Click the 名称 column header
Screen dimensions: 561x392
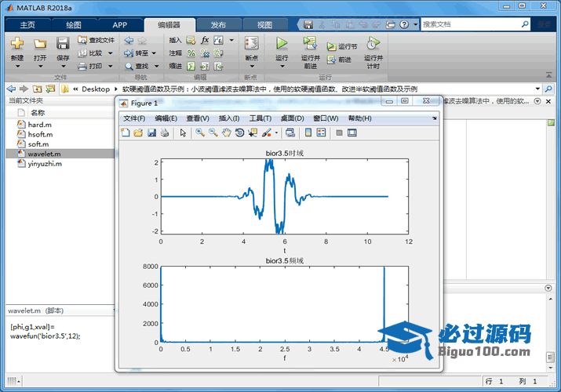coord(38,113)
